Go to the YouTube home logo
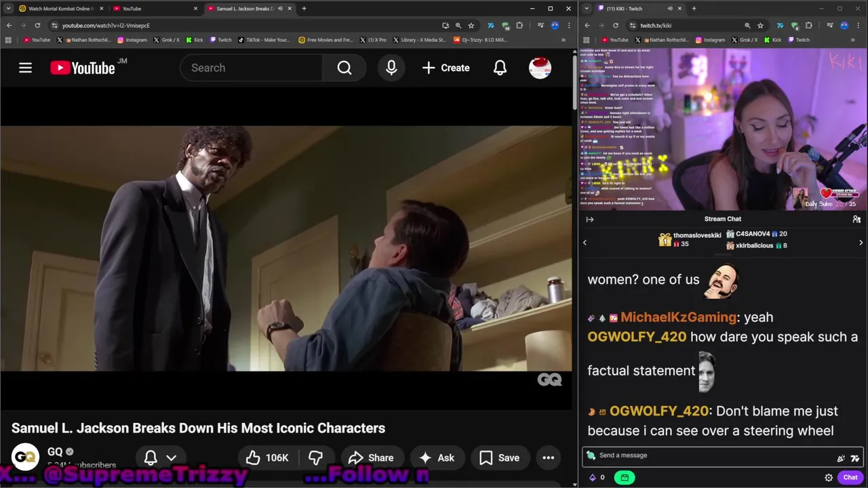The image size is (868, 488). (x=83, y=68)
